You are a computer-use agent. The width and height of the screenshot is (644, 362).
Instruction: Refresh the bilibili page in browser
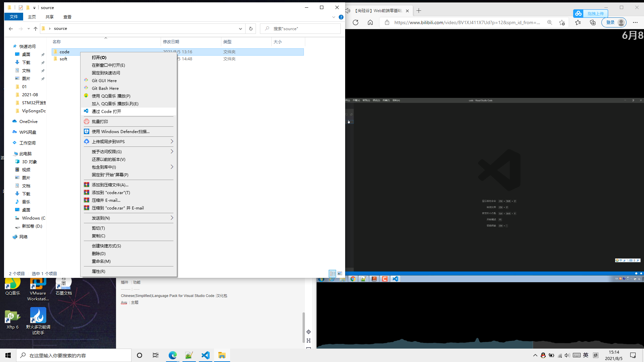[x=356, y=22]
